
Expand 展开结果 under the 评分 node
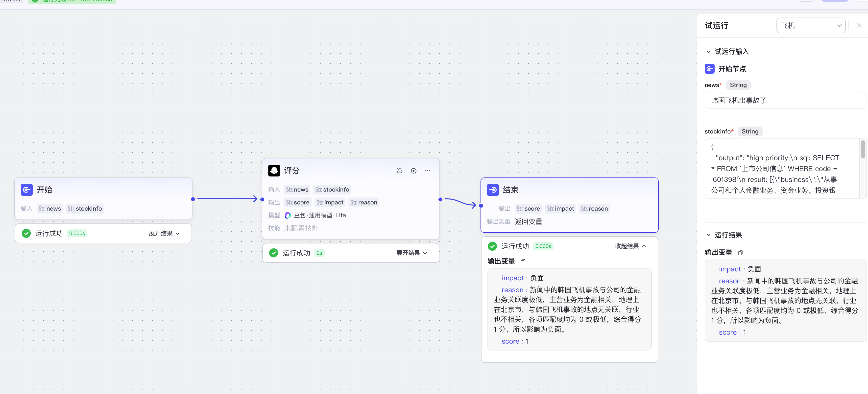point(411,253)
